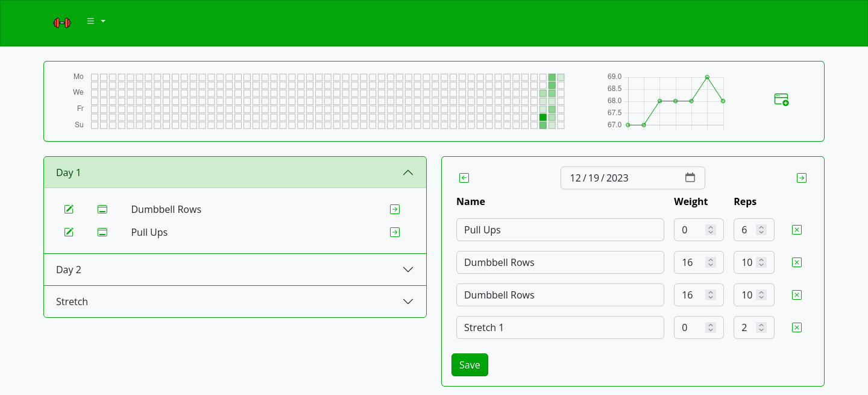Adjust second Dumbbell Rows weight stepper
The width and height of the screenshot is (868, 395).
click(x=711, y=295)
